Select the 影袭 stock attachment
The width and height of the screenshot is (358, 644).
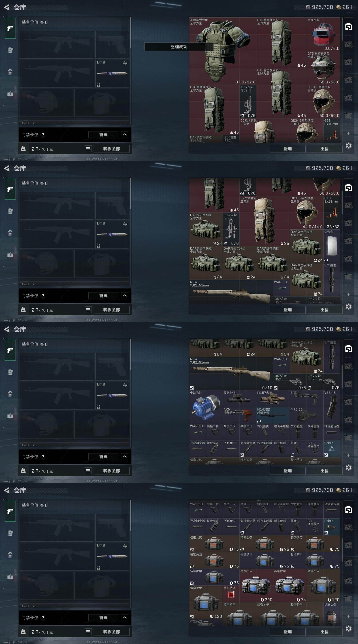307,399
